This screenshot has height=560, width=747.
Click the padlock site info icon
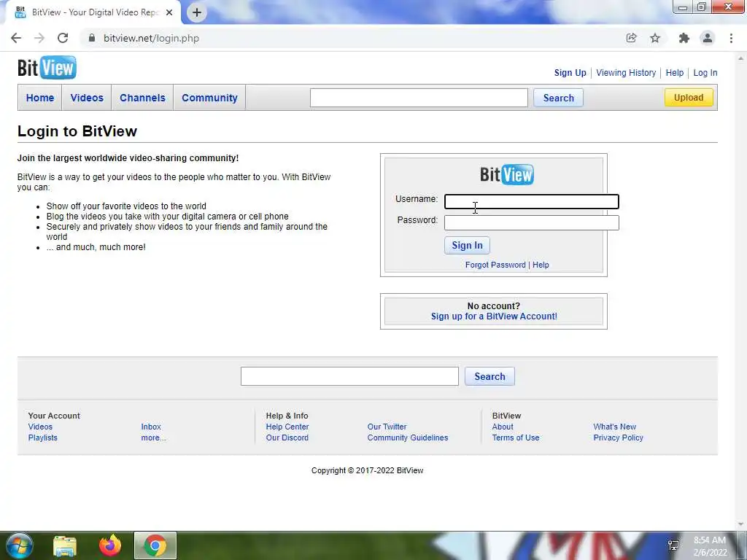[91, 38]
